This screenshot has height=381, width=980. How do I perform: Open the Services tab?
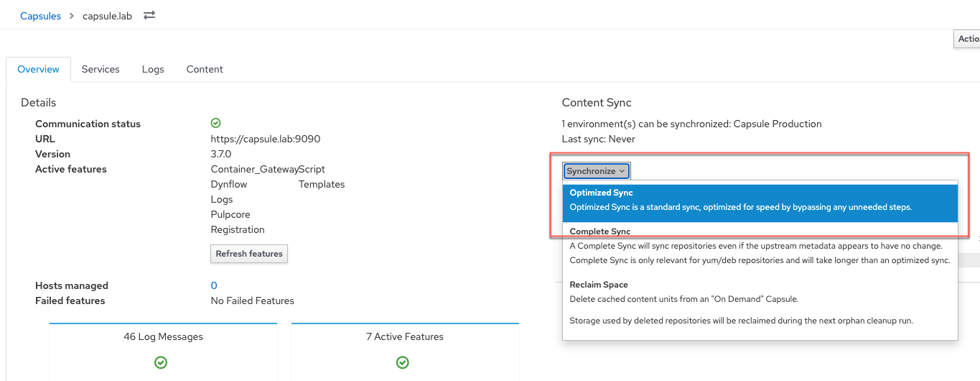coord(101,70)
